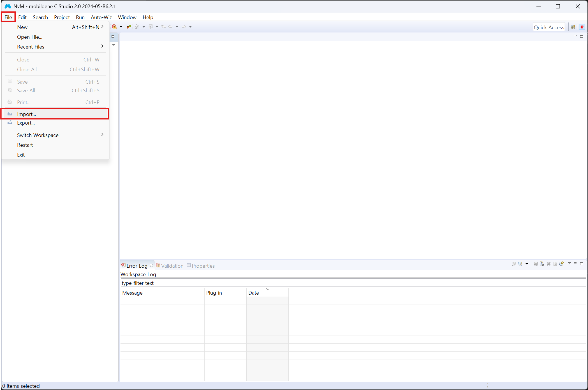Select the red mobilgene perspective icon

coord(582,27)
